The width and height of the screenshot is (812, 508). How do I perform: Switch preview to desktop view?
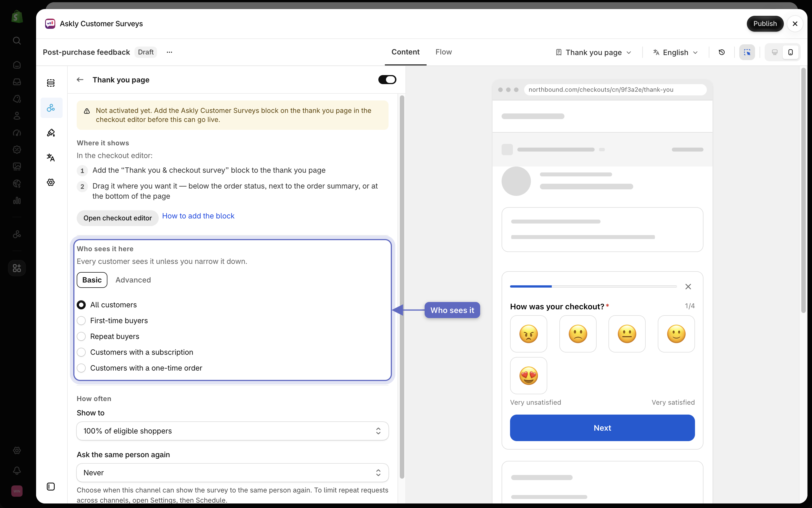(x=775, y=52)
